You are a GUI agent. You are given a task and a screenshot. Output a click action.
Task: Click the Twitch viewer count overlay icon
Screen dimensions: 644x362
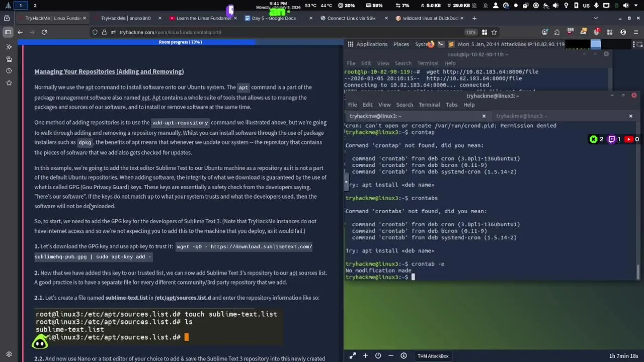click(x=612, y=139)
